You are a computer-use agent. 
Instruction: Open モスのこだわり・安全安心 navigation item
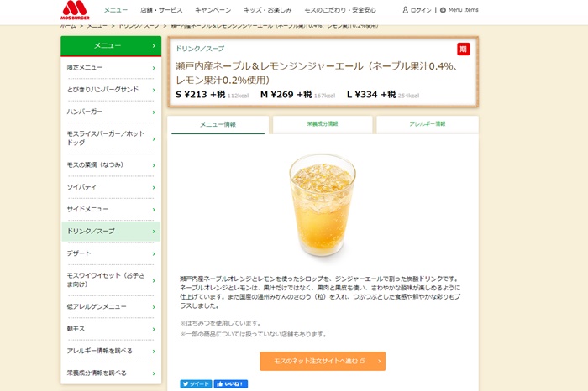click(339, 10)
